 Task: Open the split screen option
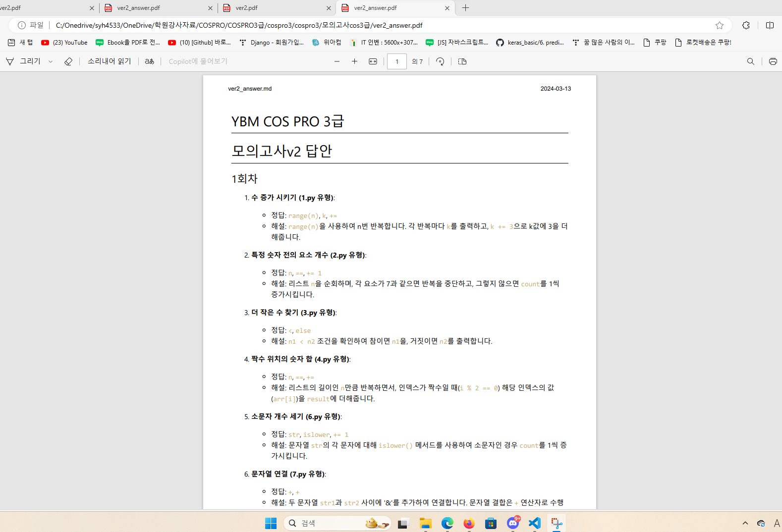click(x=770, y=25)
